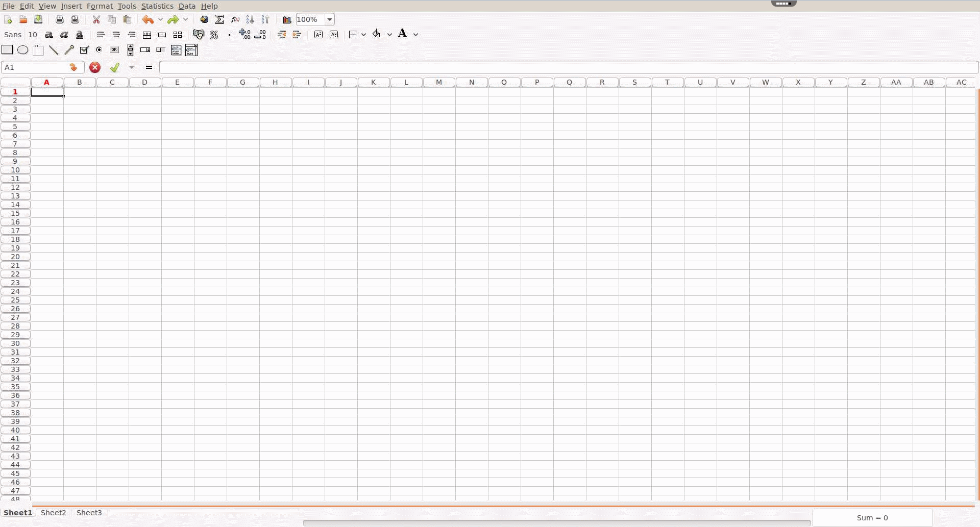Image resolution: width=980 pixels, height=527 pixels.
Task: Select the Sum function icon
Action: tap(219, 19)
